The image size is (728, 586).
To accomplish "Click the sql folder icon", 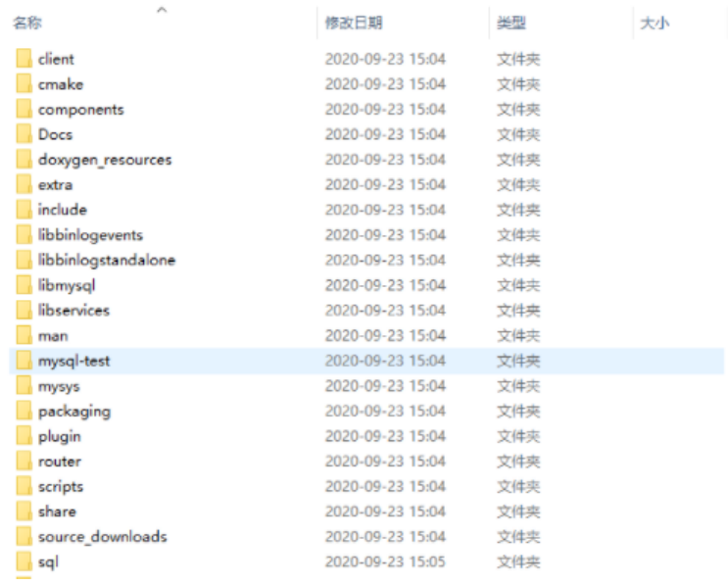I will coord(24,561).
